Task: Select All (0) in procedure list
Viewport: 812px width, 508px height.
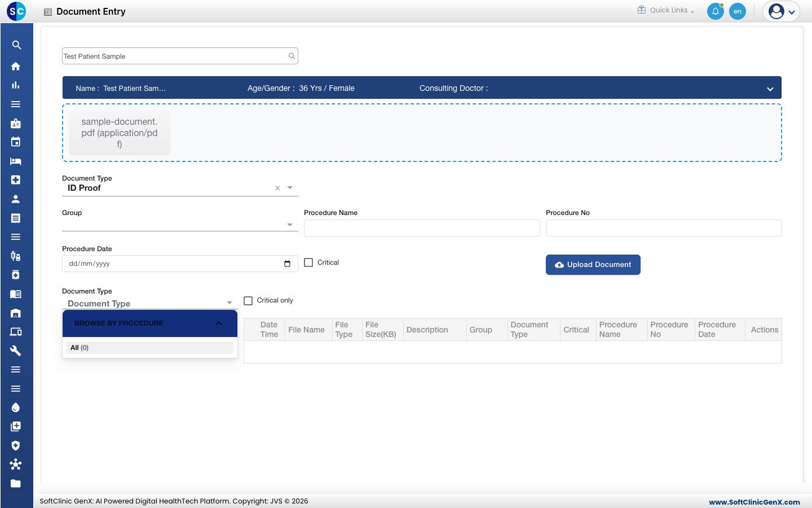Action: 150,348
